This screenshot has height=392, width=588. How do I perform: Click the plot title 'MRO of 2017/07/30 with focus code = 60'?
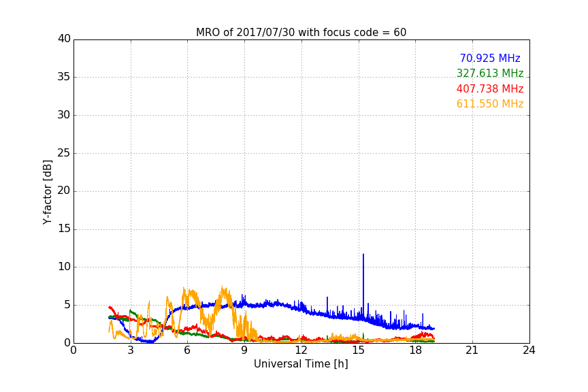pyautogui.click(x=301, y=33)
